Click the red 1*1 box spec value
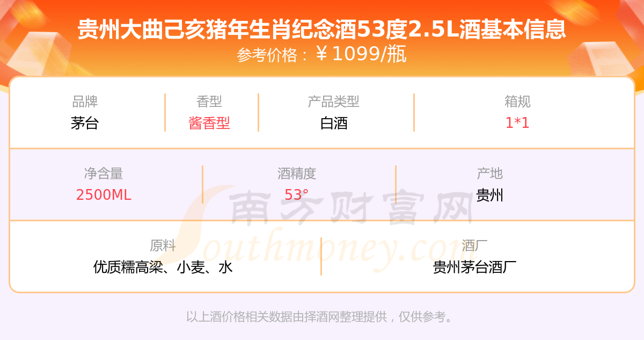Image resolution: width=644 pixels, height=340 pixels. tap(517, 123)
